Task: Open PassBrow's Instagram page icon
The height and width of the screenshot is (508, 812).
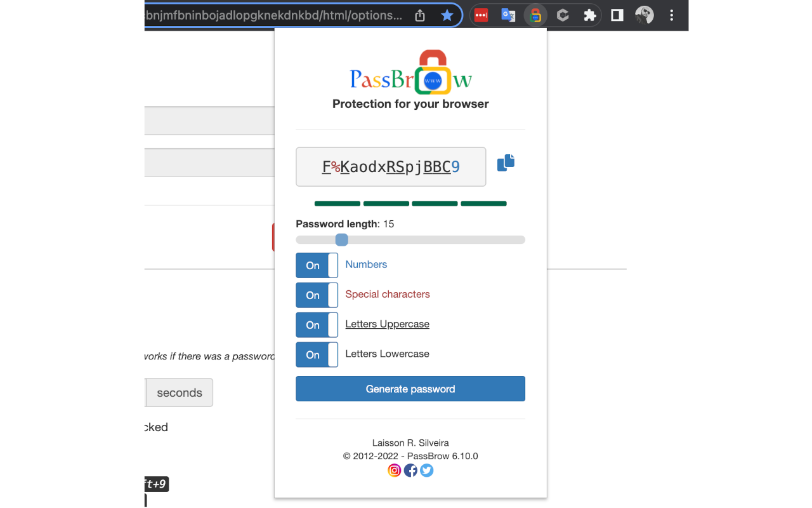Action: click(x=395, y=471)
